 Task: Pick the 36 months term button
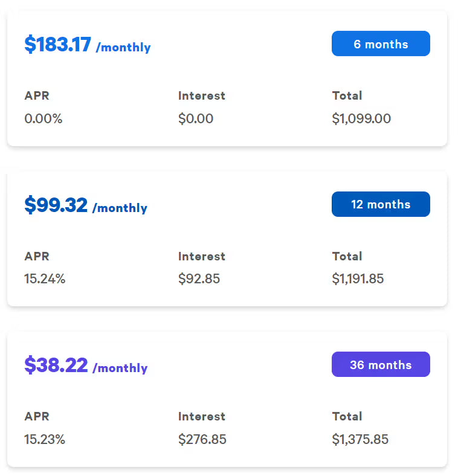tap(381, 365)
